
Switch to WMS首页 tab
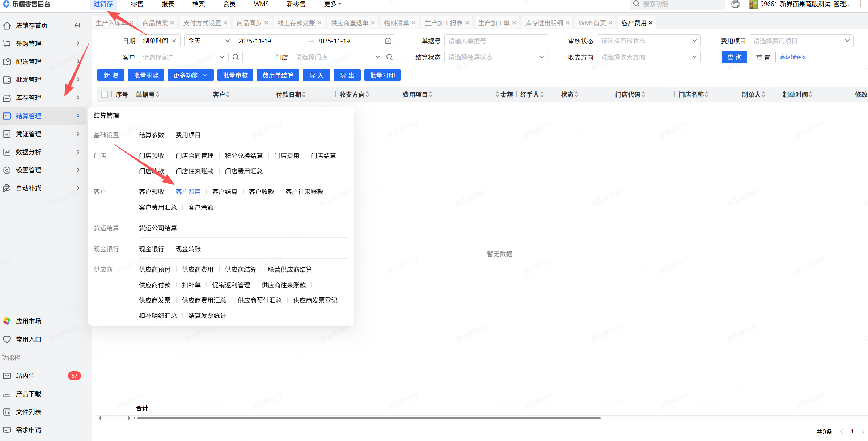click(592, 23)
